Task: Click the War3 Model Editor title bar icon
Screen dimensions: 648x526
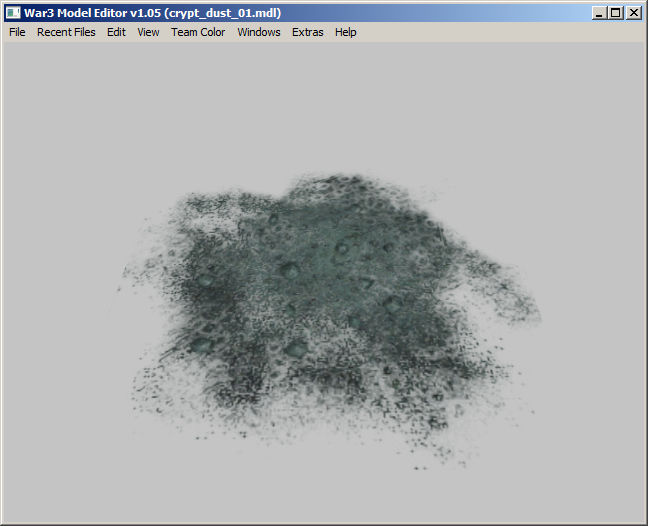Action: (x=13, y=13)
